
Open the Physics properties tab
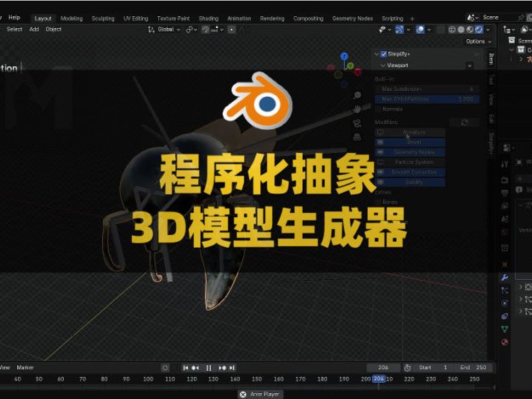(x=505, y=303)
